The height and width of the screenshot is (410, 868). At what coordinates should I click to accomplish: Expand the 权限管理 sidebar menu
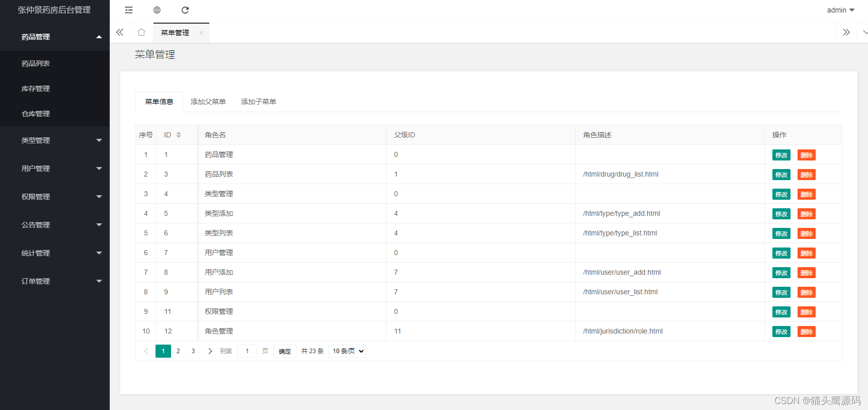point(55,197)
